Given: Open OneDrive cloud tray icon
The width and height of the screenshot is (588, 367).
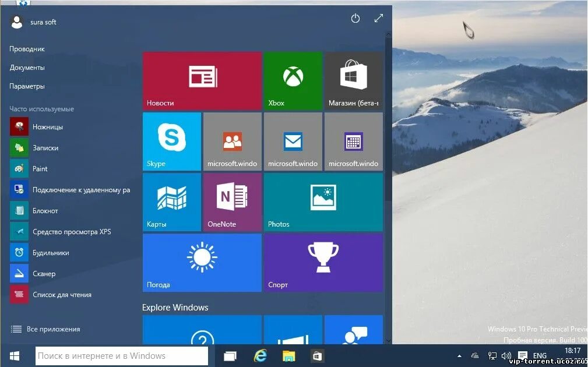Looking at the screenshot, I should coord(475,356).
